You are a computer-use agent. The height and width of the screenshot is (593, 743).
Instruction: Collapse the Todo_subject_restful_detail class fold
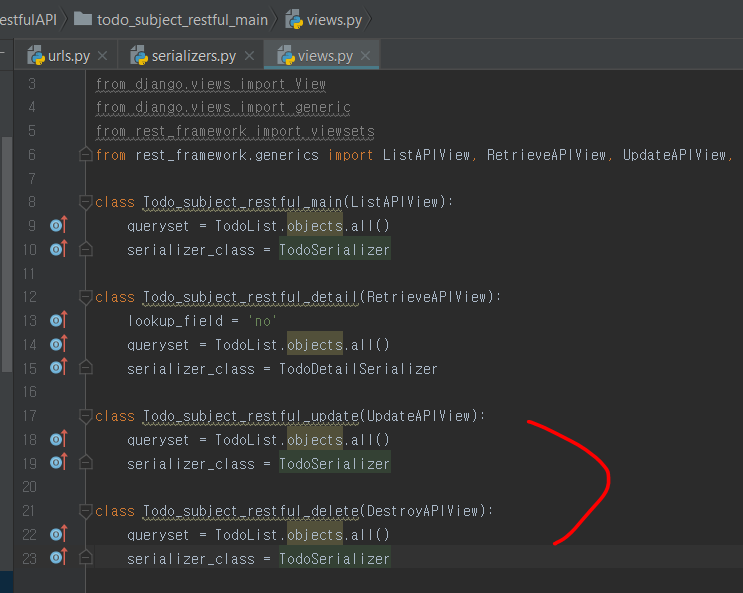tap(85, 297)
